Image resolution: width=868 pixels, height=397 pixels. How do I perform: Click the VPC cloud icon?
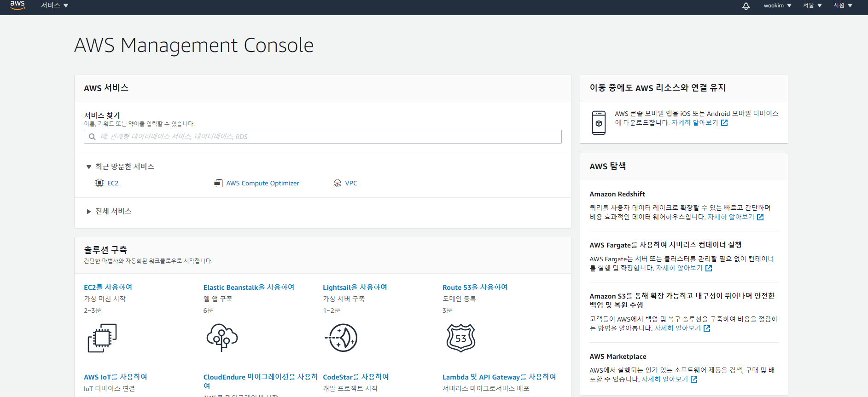(338, 183)
